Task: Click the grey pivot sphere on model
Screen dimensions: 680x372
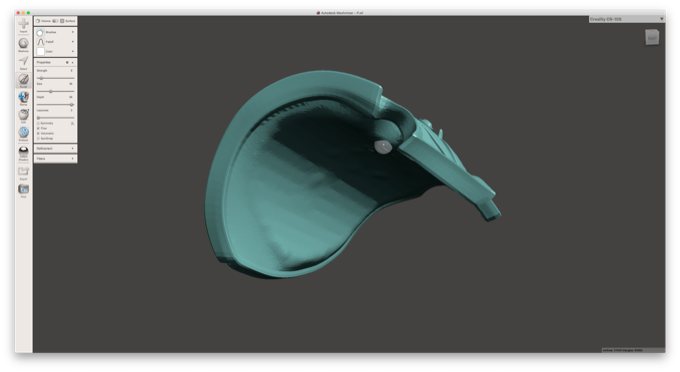Action: coord(383,147)
